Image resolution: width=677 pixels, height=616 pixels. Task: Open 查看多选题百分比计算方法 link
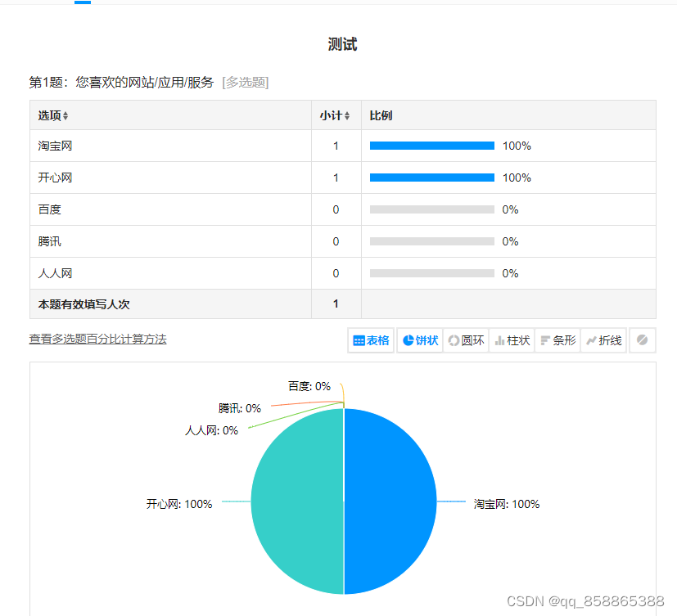(97, 339)
